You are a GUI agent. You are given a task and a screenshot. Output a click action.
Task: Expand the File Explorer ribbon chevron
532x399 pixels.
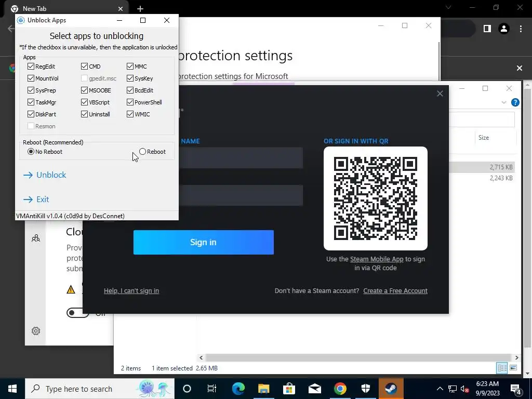[x=504, y=102]
